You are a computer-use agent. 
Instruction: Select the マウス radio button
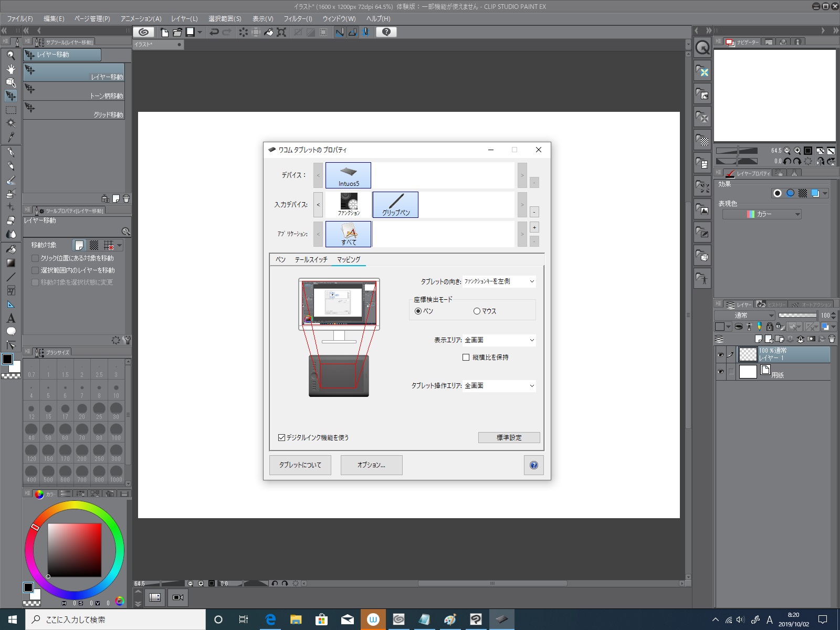477,311
